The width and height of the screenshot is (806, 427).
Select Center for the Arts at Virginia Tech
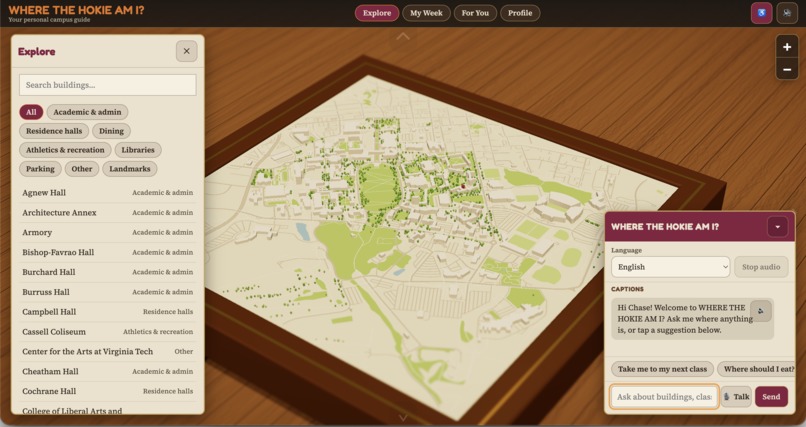[107, 351]
